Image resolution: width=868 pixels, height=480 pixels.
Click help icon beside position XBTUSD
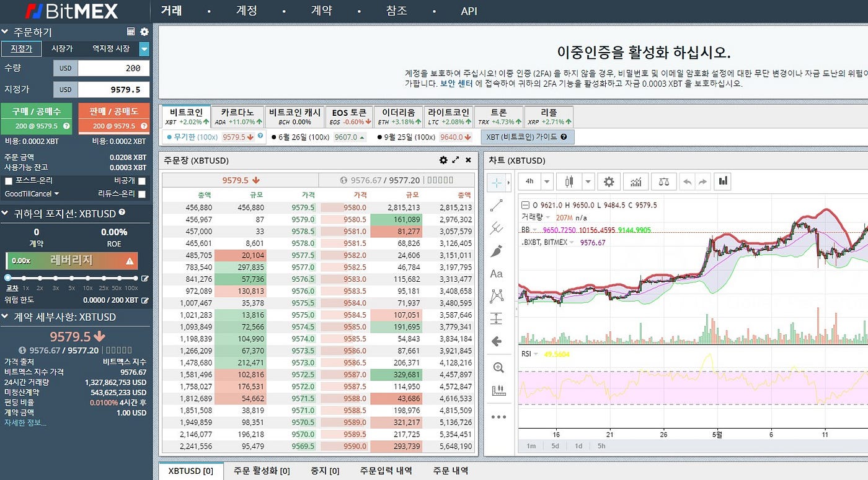tap(122, 212)
